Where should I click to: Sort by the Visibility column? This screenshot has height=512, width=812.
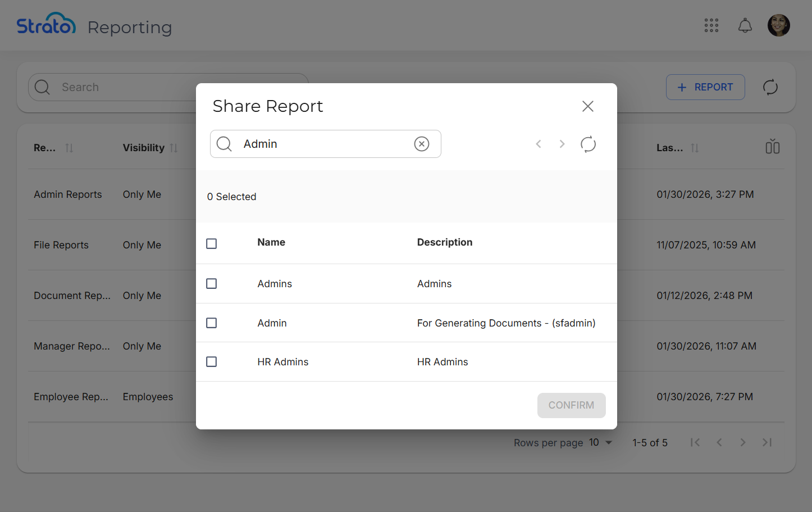click(174, 148)
